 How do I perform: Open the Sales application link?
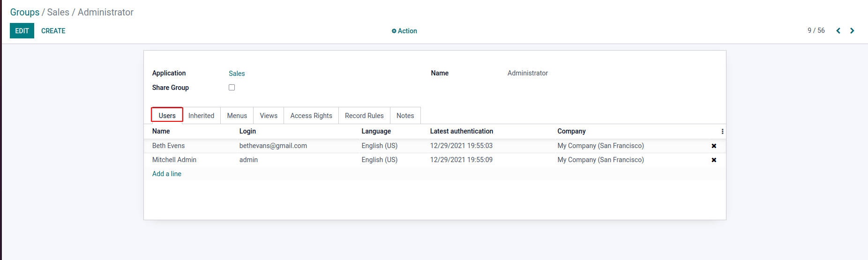(x=237, y=74)
